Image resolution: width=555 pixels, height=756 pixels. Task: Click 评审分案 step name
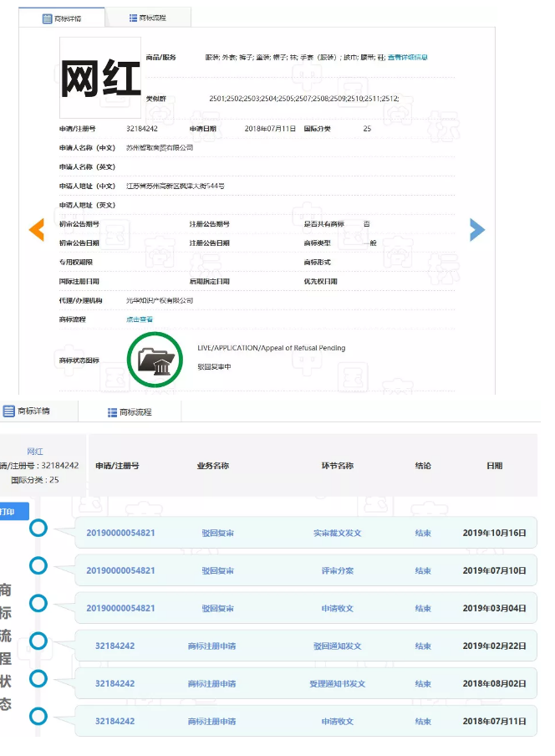pyautogui.click(x=337, y=570)
